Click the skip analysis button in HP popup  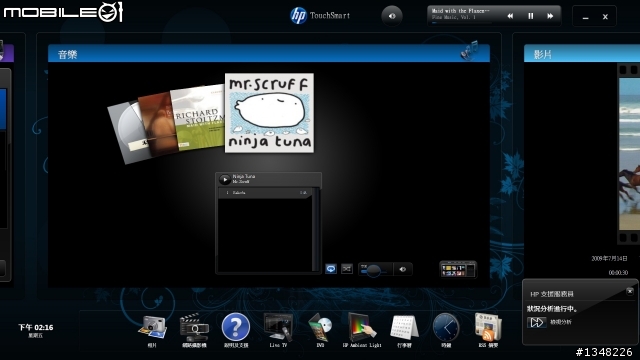(x=536, y=322)
